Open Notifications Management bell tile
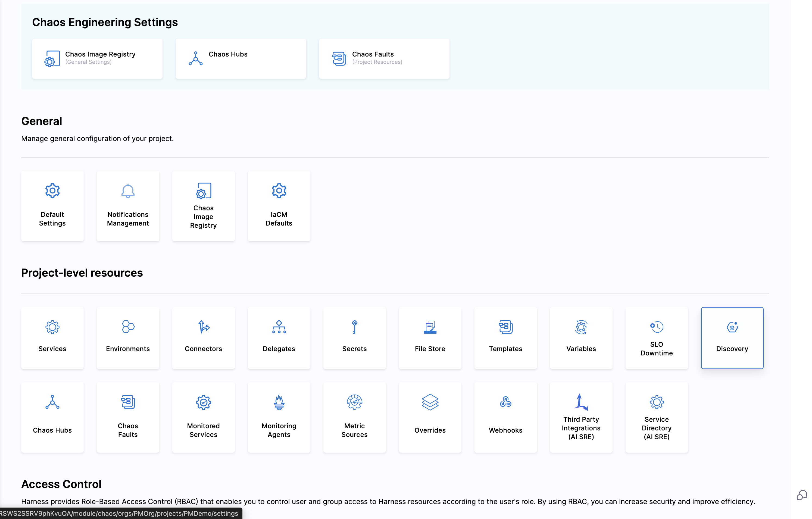The image size is (812, 519). [128, 206]
